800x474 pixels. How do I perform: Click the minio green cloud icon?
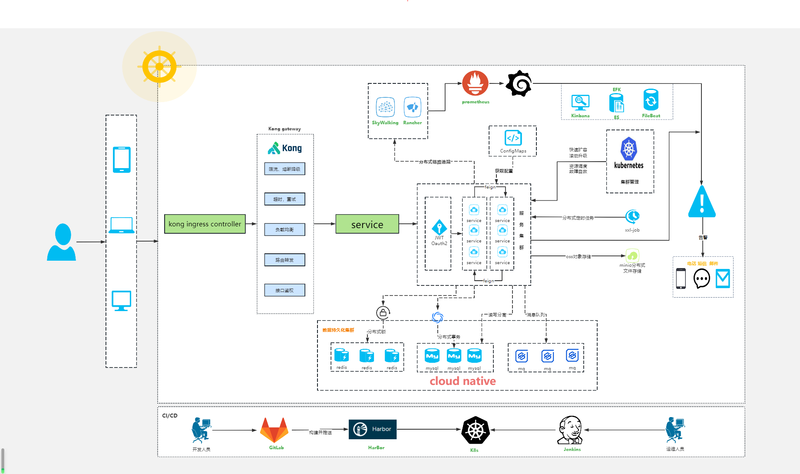coord(632,256)
